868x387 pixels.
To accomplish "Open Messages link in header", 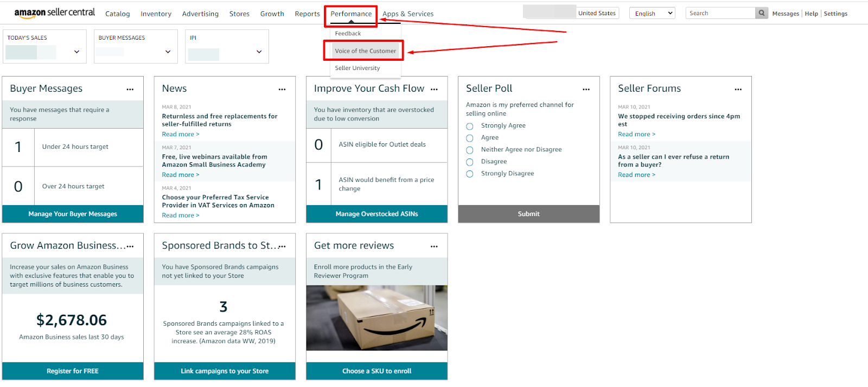I will click(x=786, y=14).
